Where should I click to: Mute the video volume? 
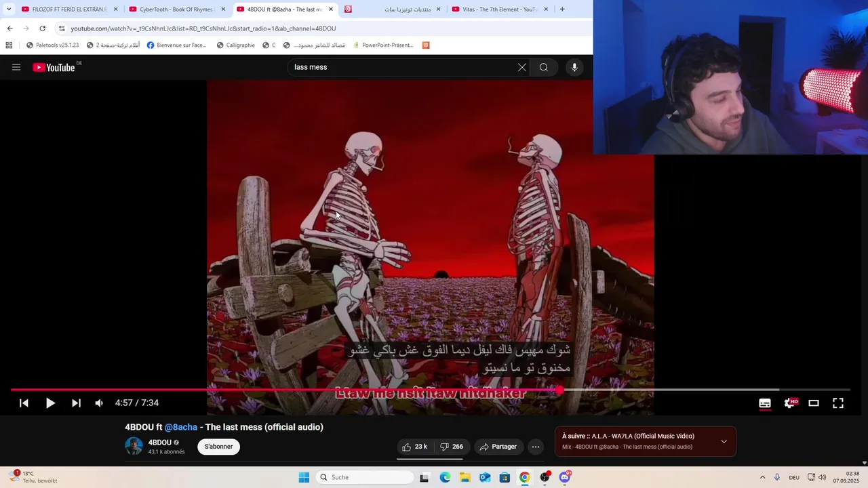[99, 403]
